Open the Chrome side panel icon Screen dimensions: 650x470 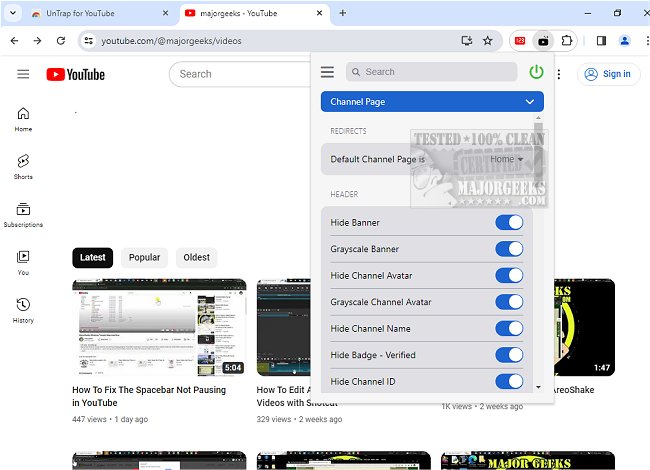pos(601,41)
